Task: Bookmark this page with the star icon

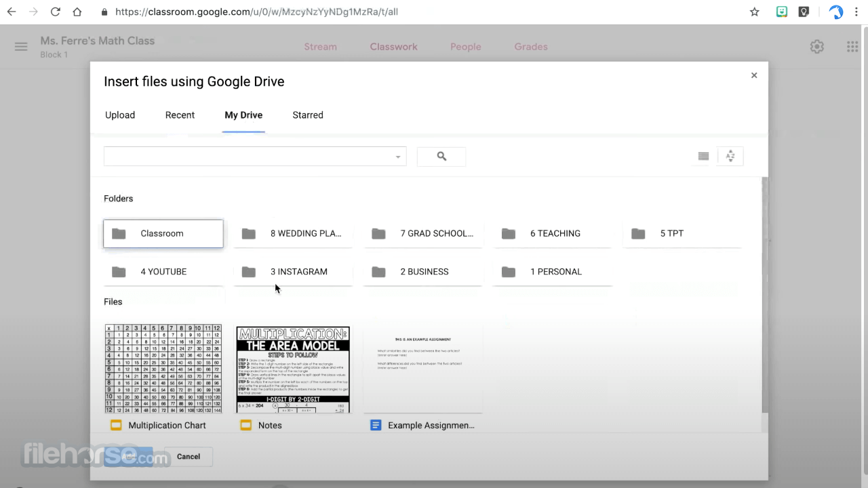Action: [755, 12]
